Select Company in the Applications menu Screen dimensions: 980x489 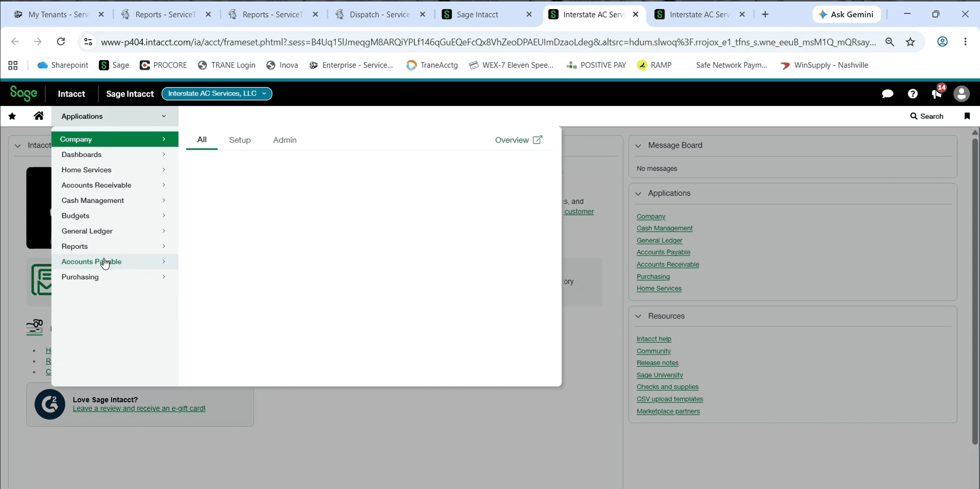point(115,139)
